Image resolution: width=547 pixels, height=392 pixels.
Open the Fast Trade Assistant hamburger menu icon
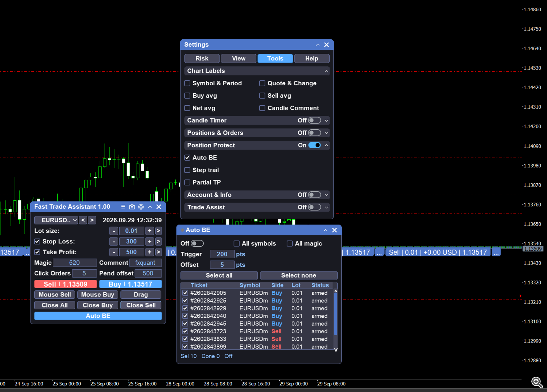(x=123, y=207)
